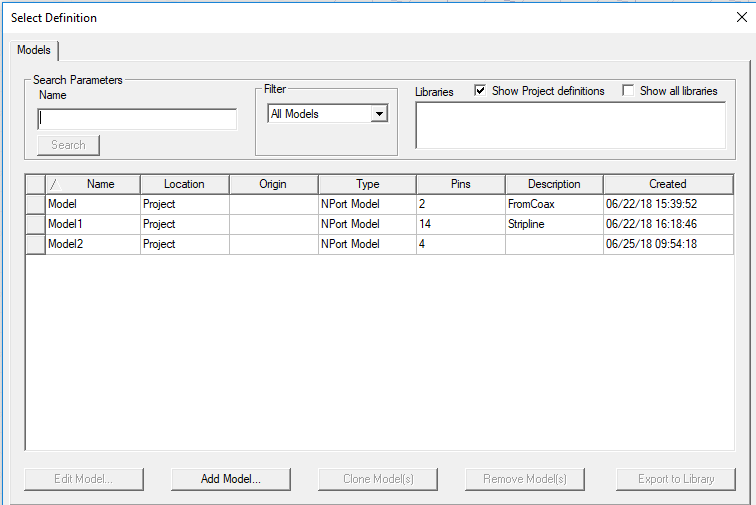Click the Edit Model... button
This screenshot has height=505, width=756.
click(84, 479)
